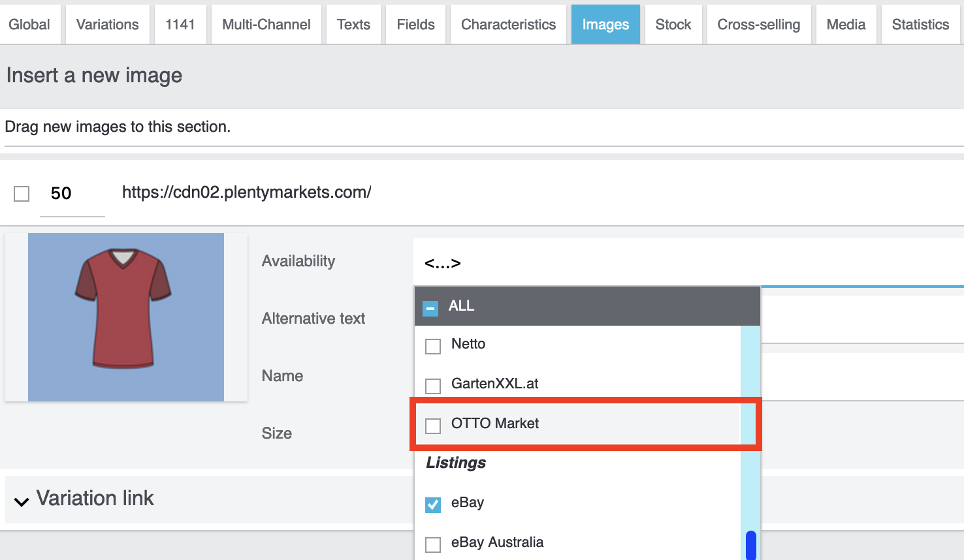Screen dimensions: 964x560
Task: Check the eBay Australia checkbox
Action: coord(433,544)
